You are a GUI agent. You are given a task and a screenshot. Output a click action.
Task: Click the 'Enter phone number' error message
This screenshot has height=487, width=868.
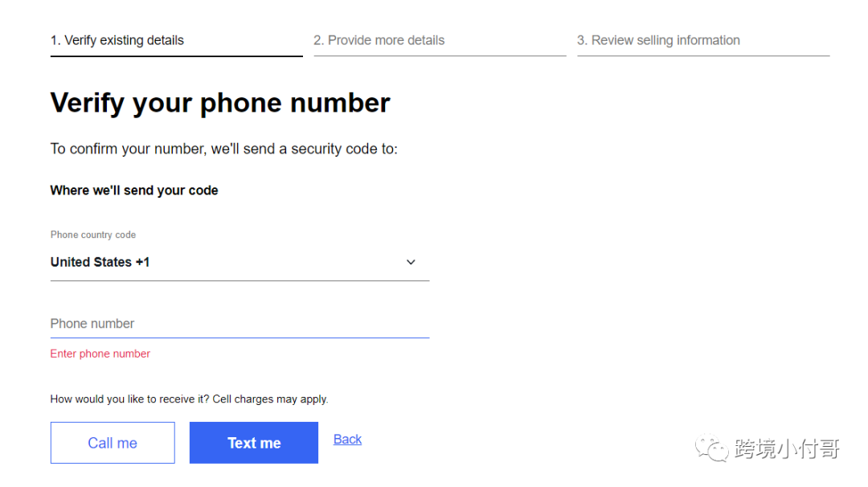point(100,354)
